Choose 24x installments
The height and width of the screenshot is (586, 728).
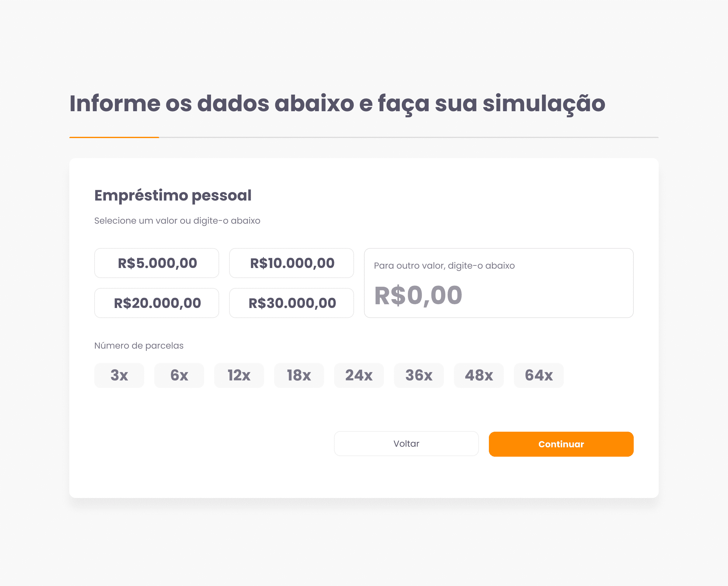pos(359,375)
